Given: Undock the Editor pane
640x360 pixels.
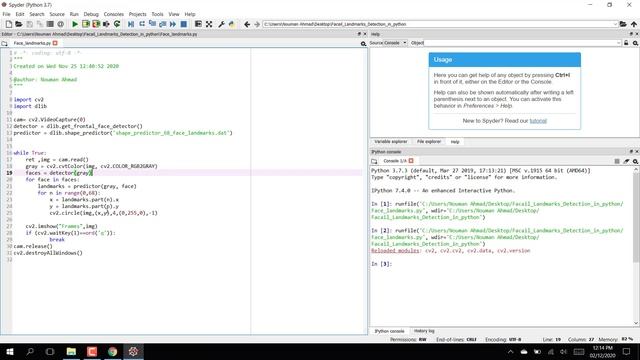Looking at the screenshot, I should pos(359,34).
